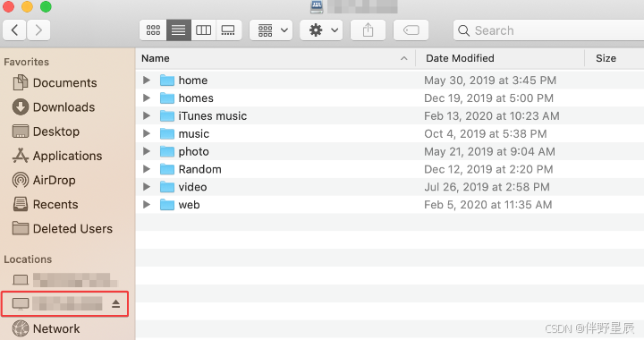Image resolution: width=644 pixels, height=340 pixels.
Task: Switch to gallery view
Action: click(228, 30)
